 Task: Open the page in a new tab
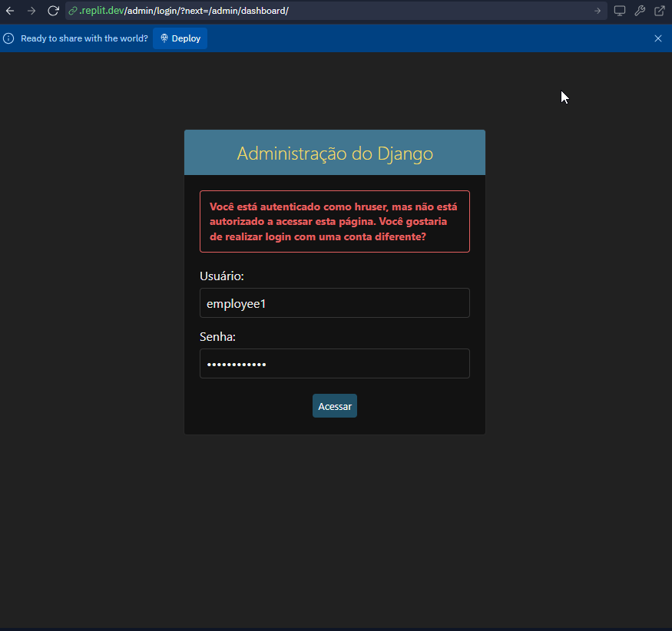660,11
